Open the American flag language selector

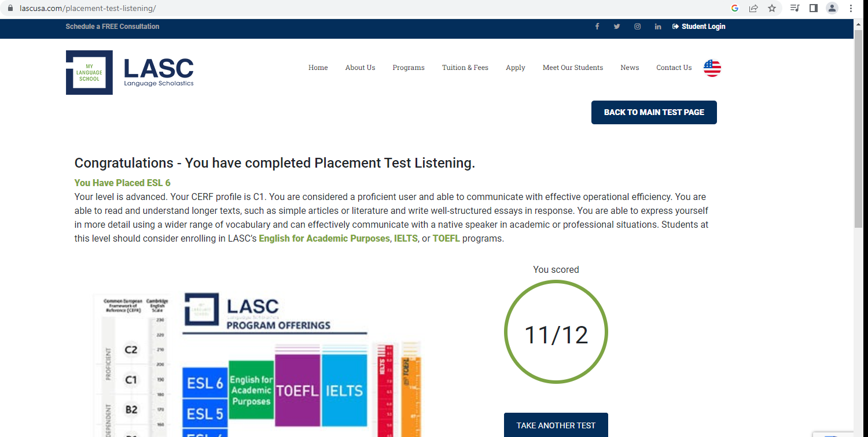(712, 68)
